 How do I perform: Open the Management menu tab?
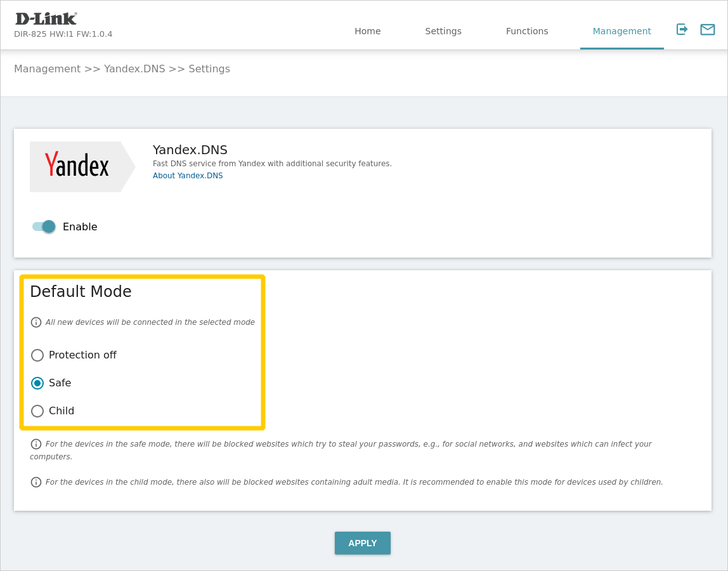(621, 31)
